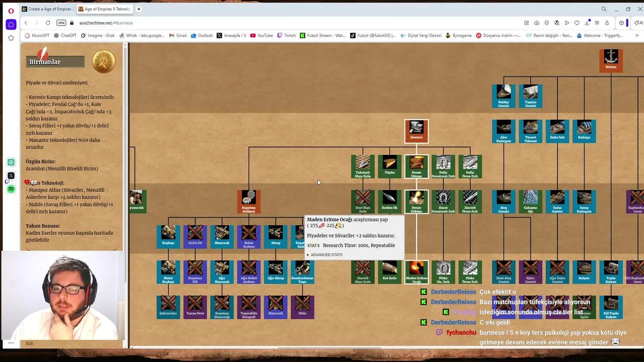Click the Plaka Örme Zırh technology

pos(470,272)
